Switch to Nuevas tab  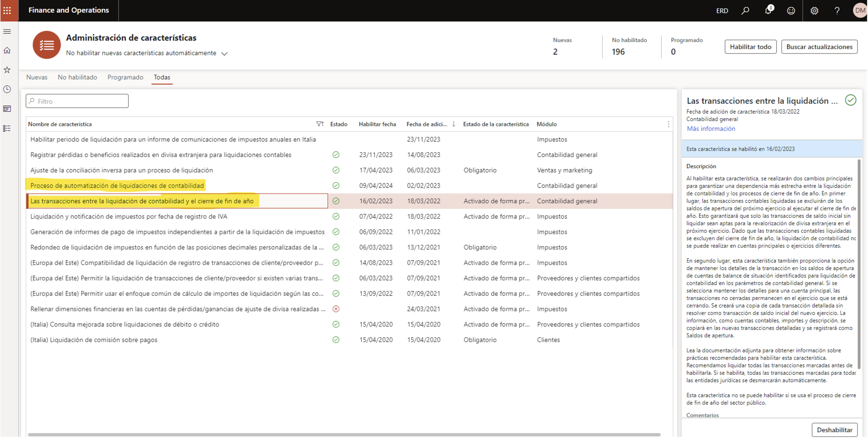pyautogui.click(x=37, y=77)
